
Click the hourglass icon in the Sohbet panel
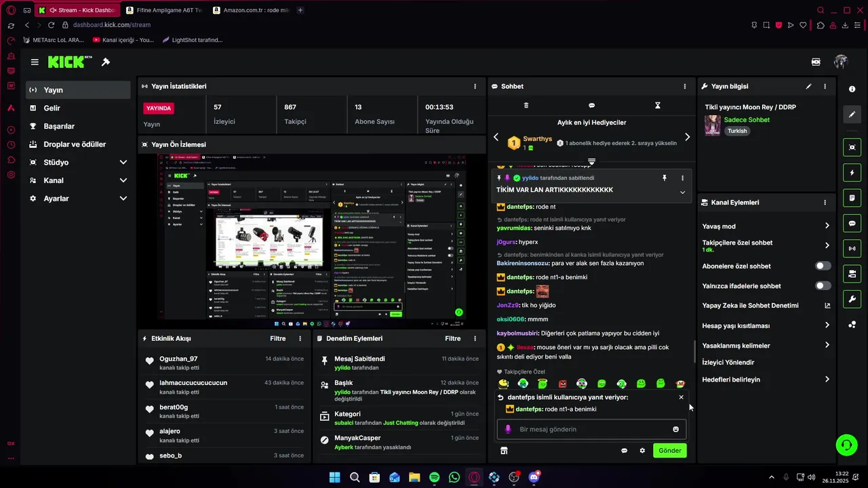click(657, 106)
